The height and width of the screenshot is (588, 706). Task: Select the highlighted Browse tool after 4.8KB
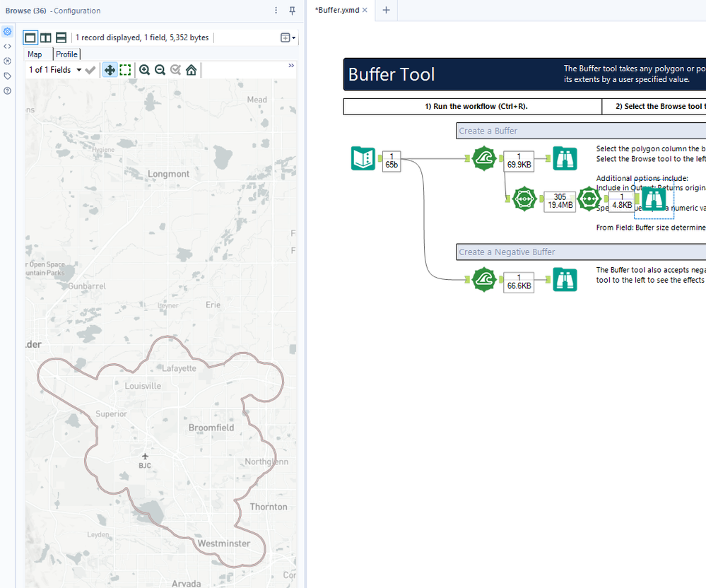point(653,199)
